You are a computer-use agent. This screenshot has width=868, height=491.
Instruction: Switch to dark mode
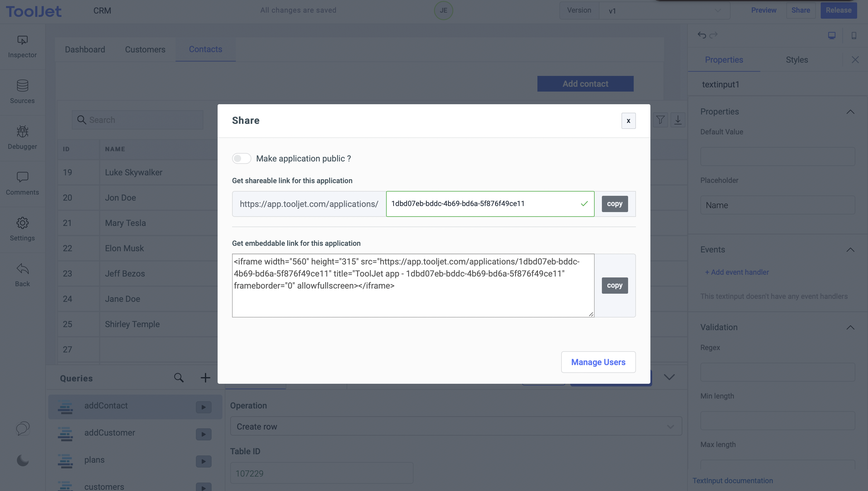click(x=22, y=460)
